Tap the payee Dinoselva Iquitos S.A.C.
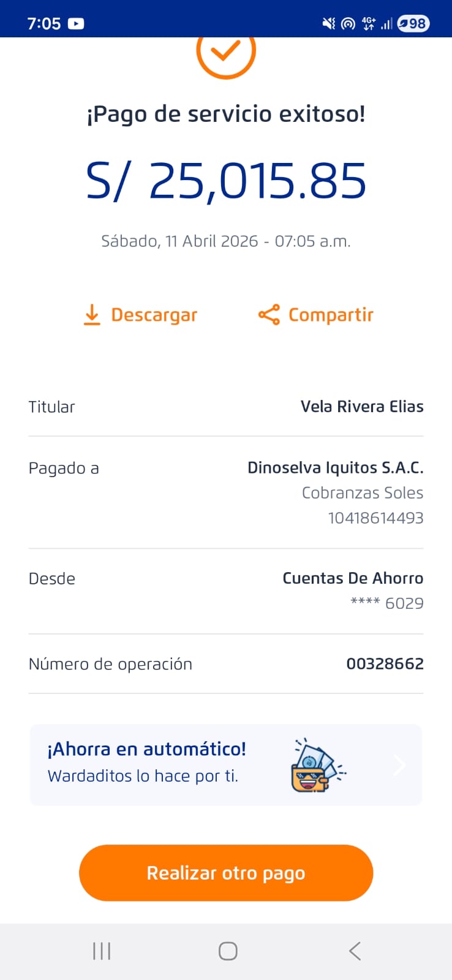 [x=335, y=468]
